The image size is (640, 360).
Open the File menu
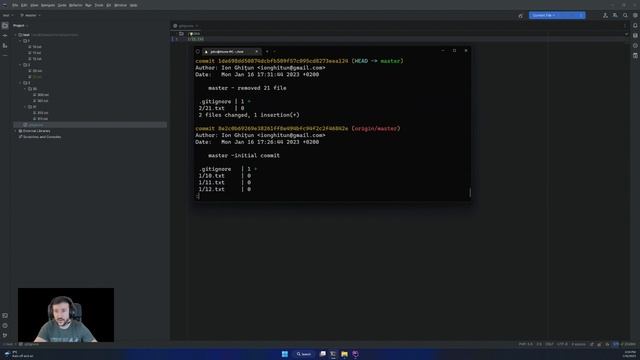pyautogui.click(x=15, y=5)
